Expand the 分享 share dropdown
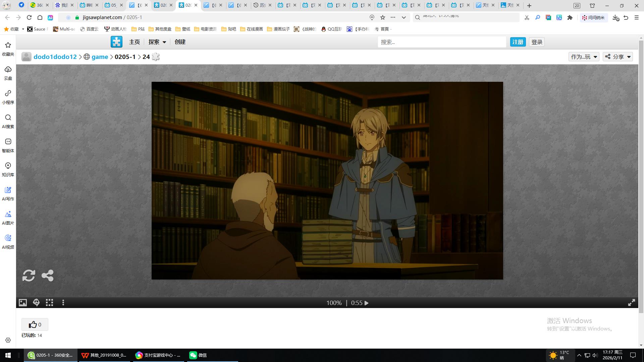Viewport: 644px width, 362px height. coord(618,57)
